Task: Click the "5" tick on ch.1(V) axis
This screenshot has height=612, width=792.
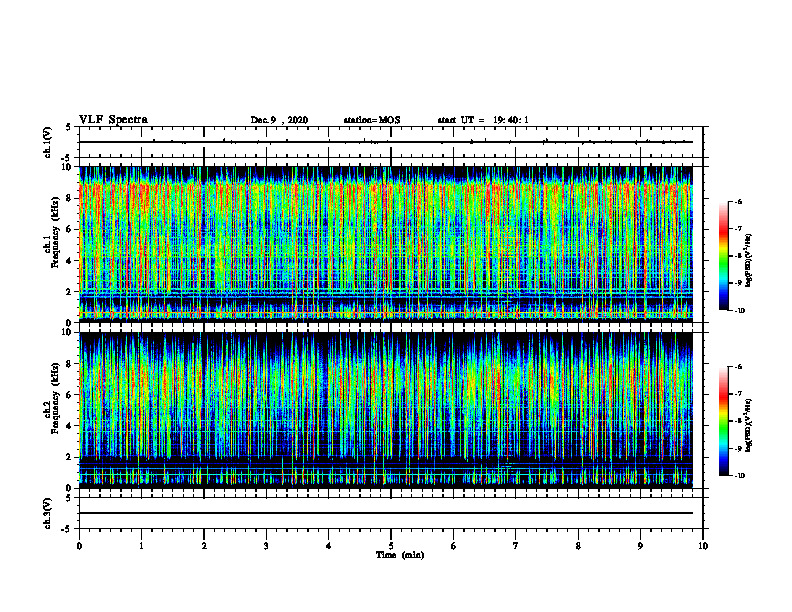Action: pyautogui.click(x=69, y=127)
